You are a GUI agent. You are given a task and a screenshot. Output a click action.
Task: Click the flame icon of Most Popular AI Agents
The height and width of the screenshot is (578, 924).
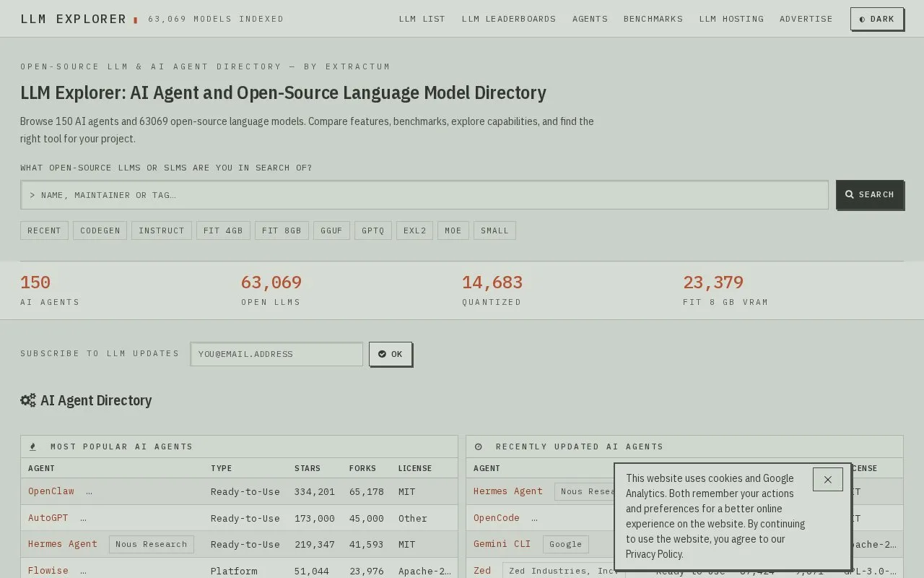[x=32, y=447]
